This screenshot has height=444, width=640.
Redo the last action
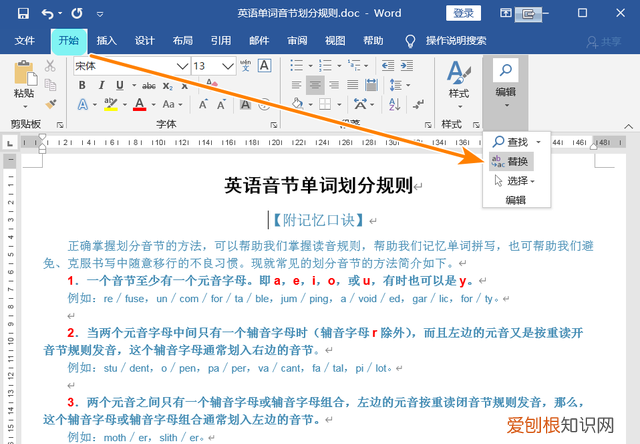[77, 13]
